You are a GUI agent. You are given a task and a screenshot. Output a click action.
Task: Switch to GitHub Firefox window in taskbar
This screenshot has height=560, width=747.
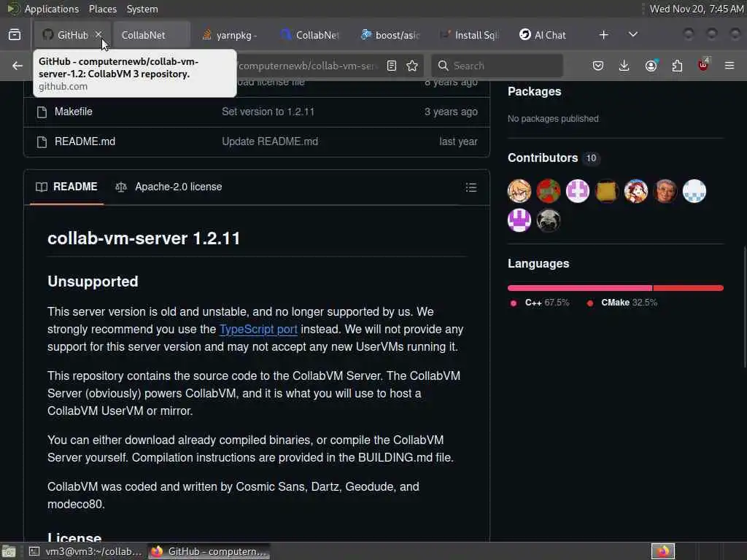209,551
